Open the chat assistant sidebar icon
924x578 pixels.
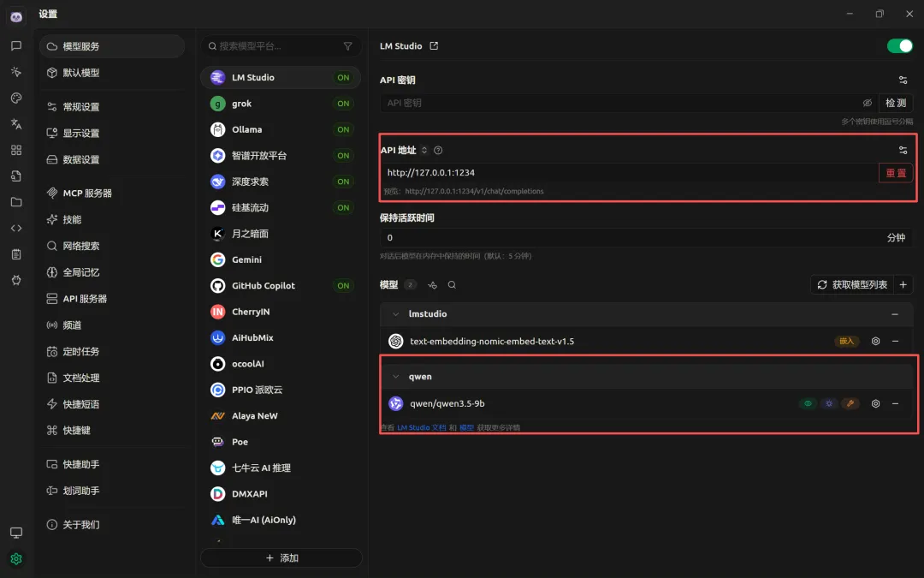click(x=16, y=46)
